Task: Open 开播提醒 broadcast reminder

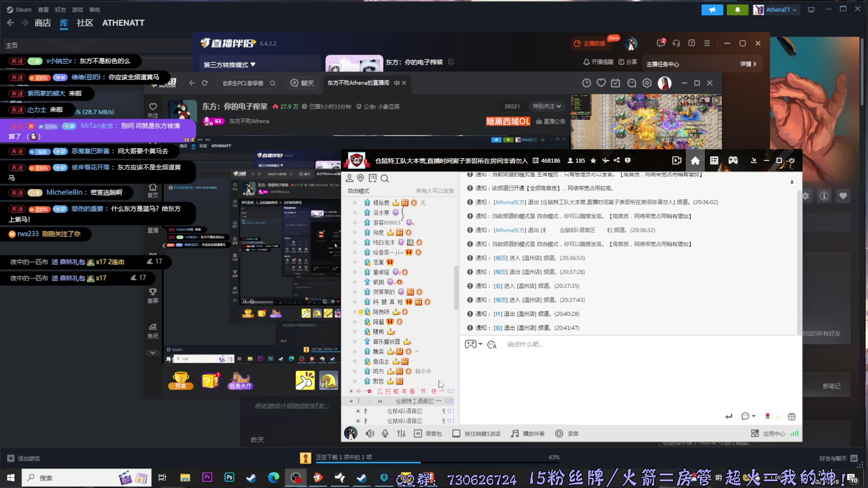Action: [x=598, y=62]
